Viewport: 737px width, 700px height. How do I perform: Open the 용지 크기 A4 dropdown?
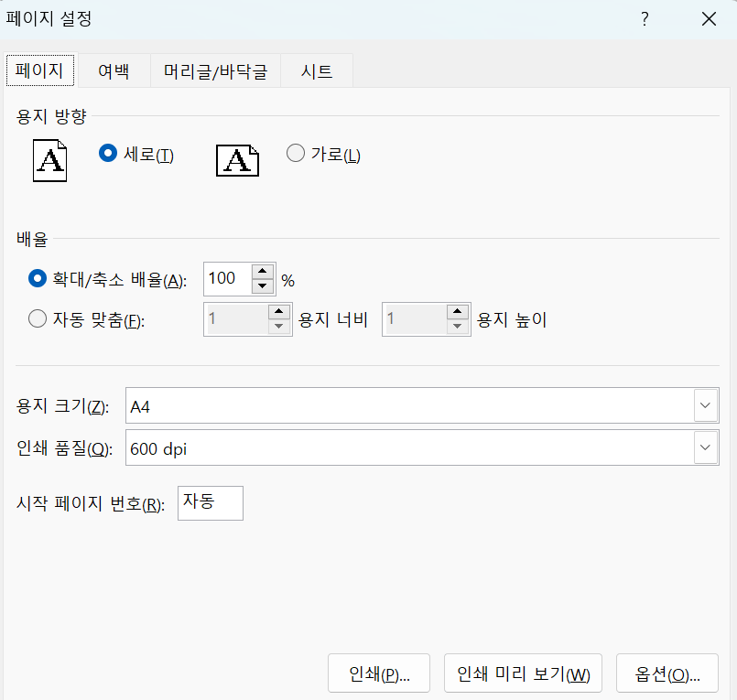pyautogui.click(x=704, y=404)
